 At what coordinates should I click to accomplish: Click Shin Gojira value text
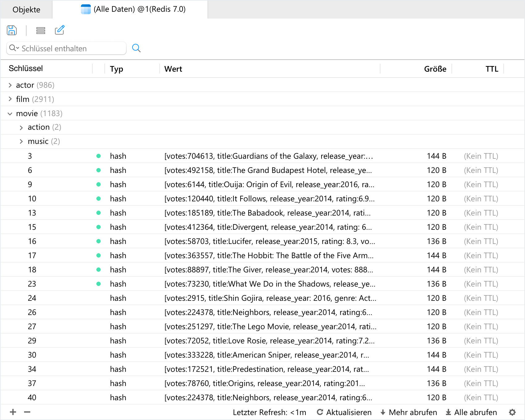(270, 298)
